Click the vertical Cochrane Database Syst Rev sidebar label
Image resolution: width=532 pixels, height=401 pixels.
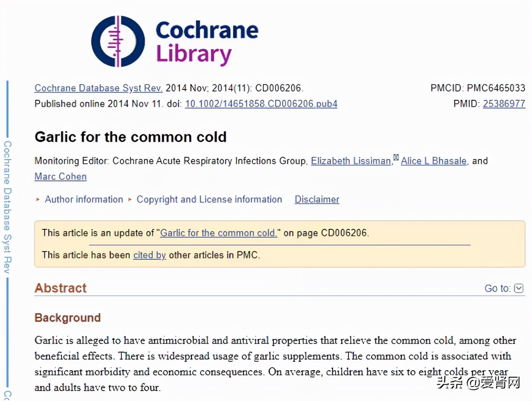(x=7, y=207)
